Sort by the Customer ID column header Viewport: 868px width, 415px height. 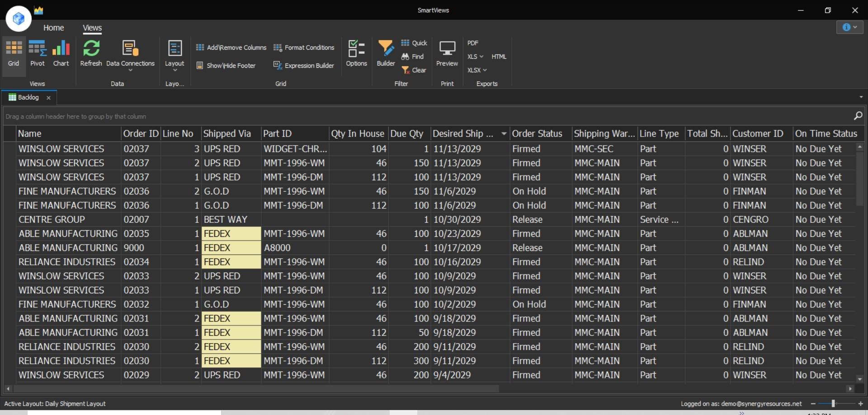[x=761, y=133]
